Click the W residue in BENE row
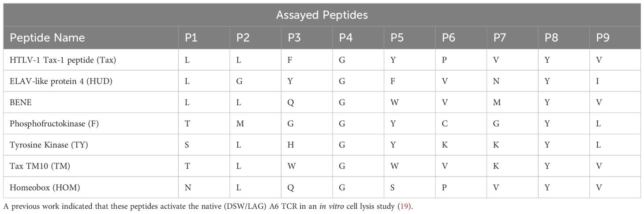644x214 pixels. [394, 102]
